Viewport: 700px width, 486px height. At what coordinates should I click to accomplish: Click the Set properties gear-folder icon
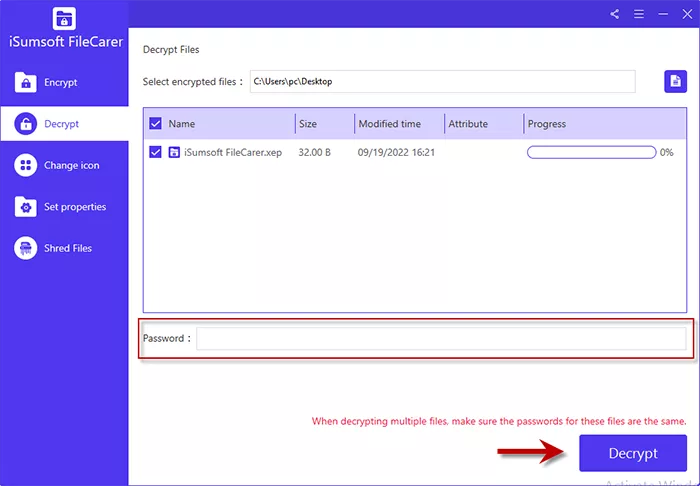click(x=25, y=207)
